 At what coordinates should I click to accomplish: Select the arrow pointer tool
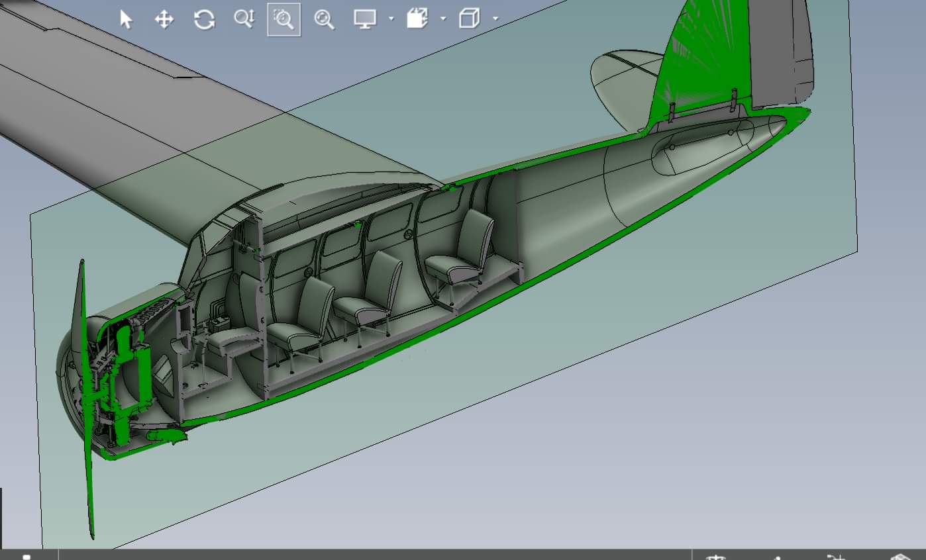tap(125, 19)
